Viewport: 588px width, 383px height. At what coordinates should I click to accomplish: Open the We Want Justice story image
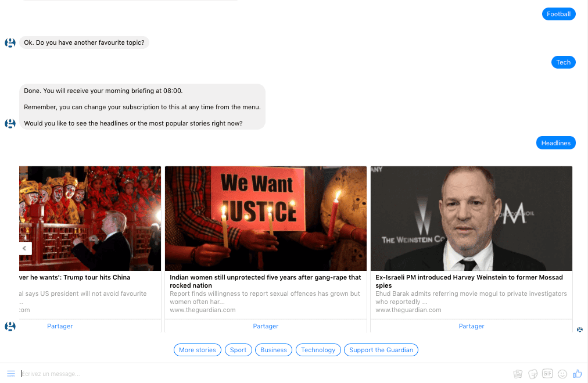[266, 219]
